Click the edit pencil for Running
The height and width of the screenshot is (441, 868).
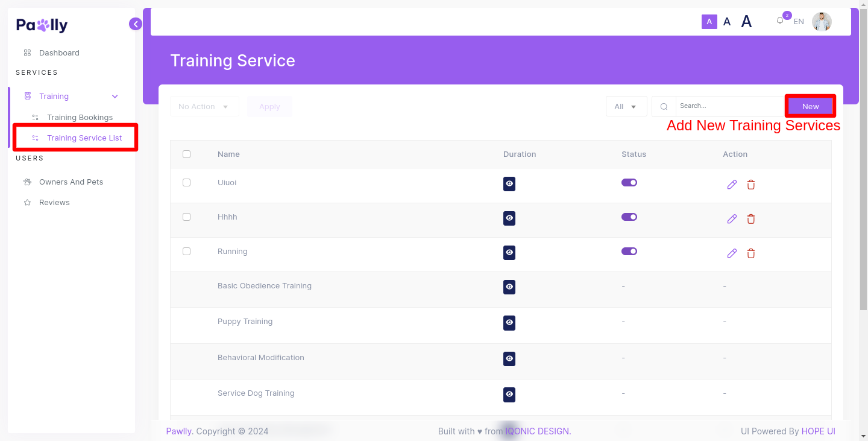tap(732, 253)
